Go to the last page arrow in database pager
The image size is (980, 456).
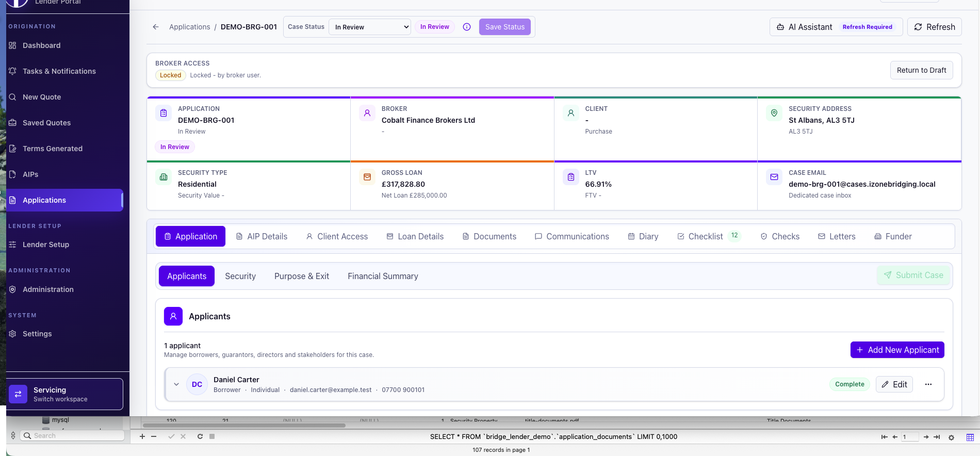[x=937, y=437]
